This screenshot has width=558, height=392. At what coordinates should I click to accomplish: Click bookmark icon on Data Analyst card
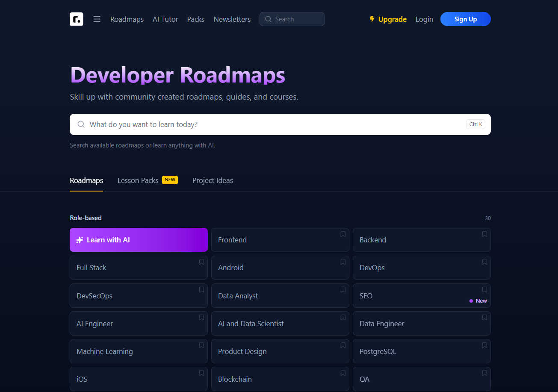[343, 290]
